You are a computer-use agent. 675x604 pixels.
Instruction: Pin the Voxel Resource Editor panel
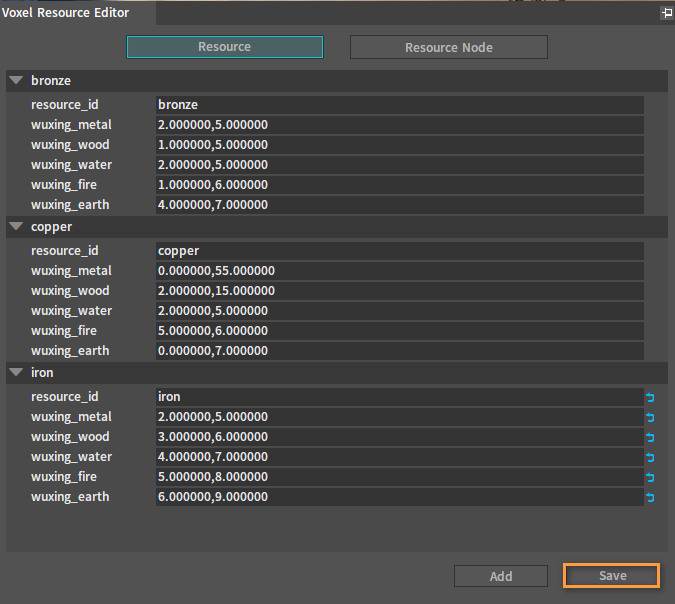tap(666, 13)
